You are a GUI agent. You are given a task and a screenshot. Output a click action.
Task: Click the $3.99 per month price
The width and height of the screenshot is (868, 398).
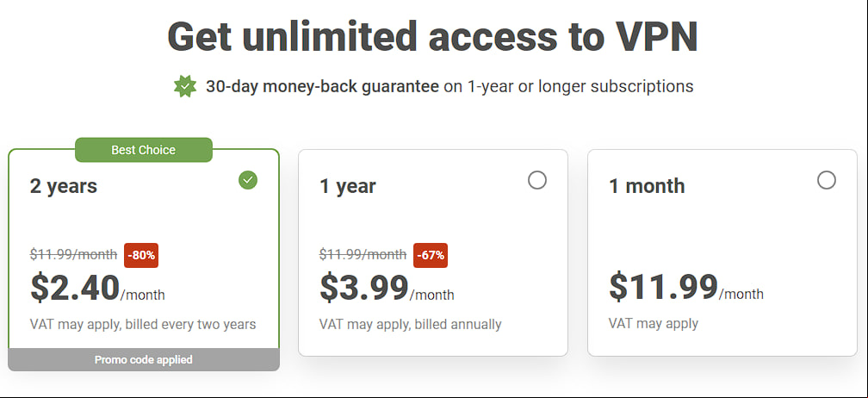[387, 288]
